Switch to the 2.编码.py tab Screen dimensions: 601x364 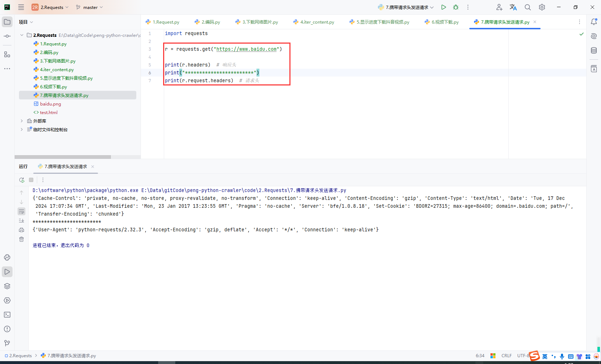(x=207, y=22)
